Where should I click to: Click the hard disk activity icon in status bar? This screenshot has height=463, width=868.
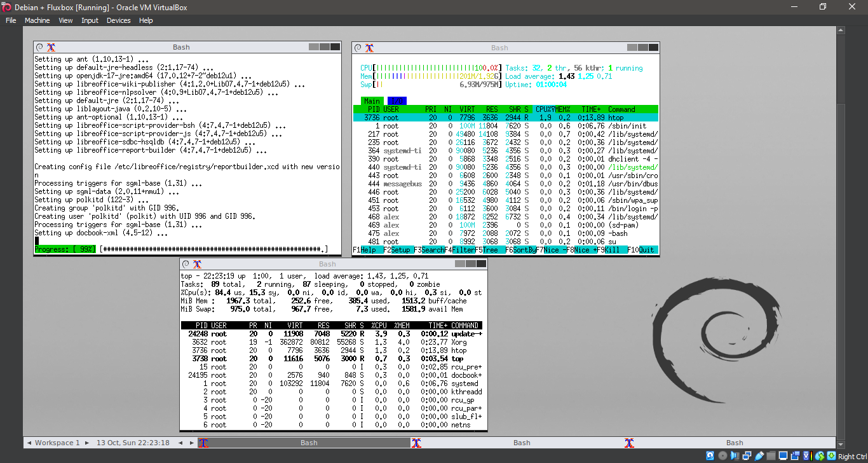tap(710, 455)
